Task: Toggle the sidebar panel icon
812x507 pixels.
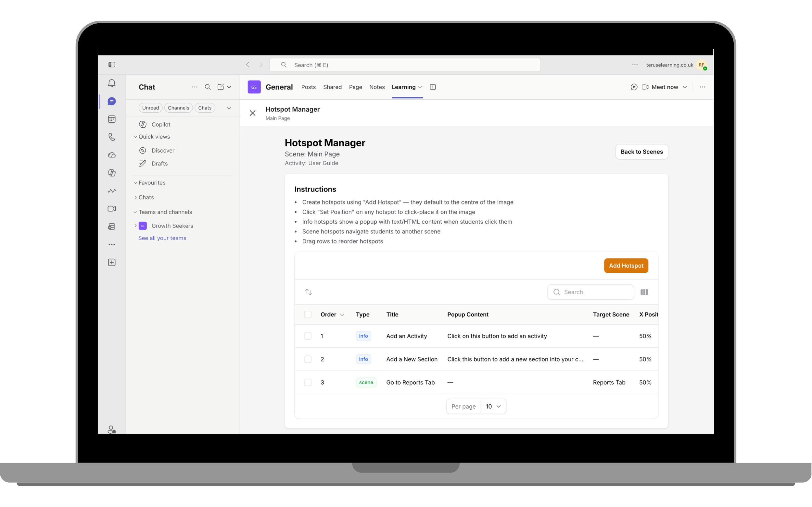Action: click(x=112, y=64)
